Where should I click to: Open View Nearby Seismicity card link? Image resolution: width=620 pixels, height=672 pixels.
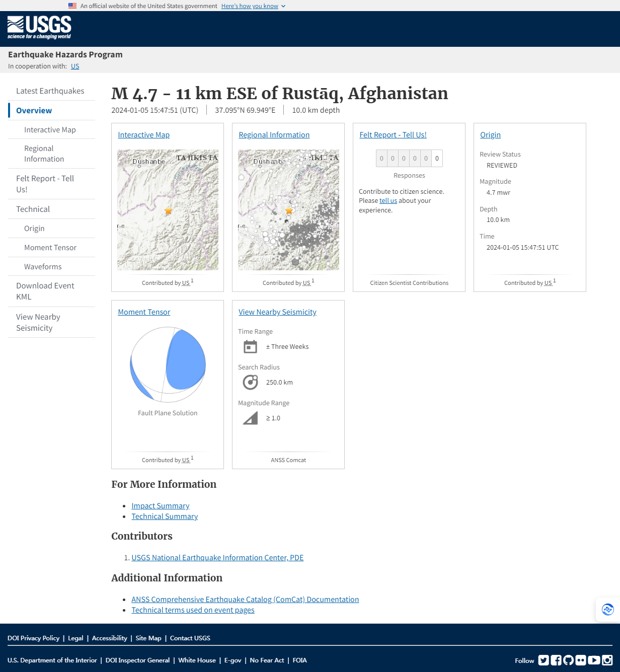277,312
